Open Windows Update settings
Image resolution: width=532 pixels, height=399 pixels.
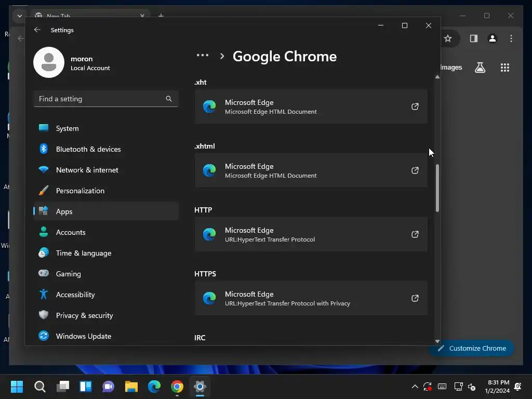click(106, 336)
